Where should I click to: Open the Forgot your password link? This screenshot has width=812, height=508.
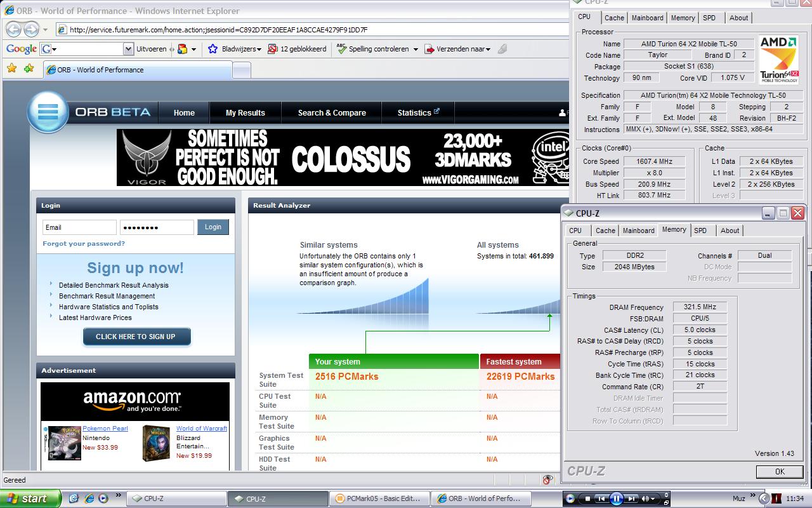pos(84,244)
